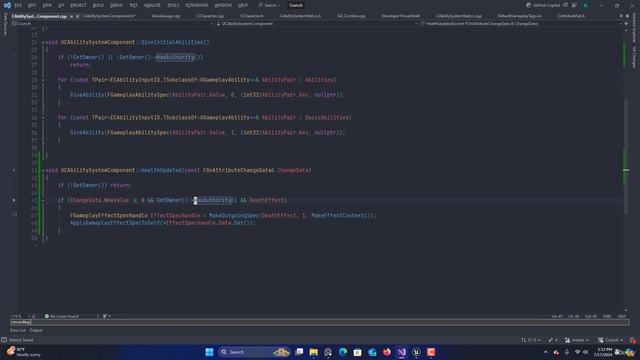640x360 pixels.
Task: Switch to Developer PowerShell tab
Action: pyautogui.click(x=400, y=16)
